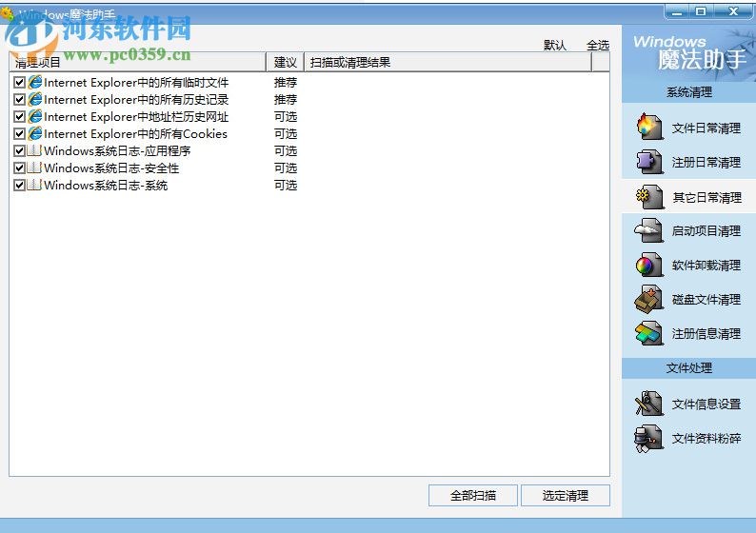Go to 启动项目清理 menu entry

[x=706, y=231]
